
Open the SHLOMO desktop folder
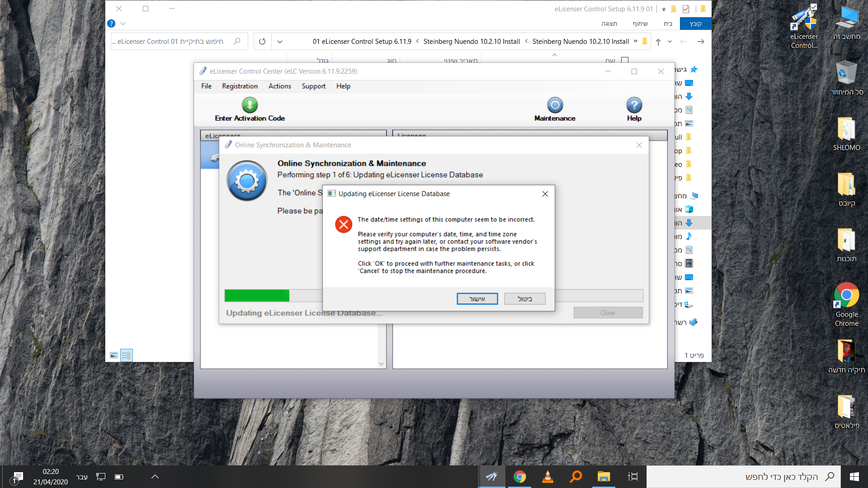(x=846, y=134)
